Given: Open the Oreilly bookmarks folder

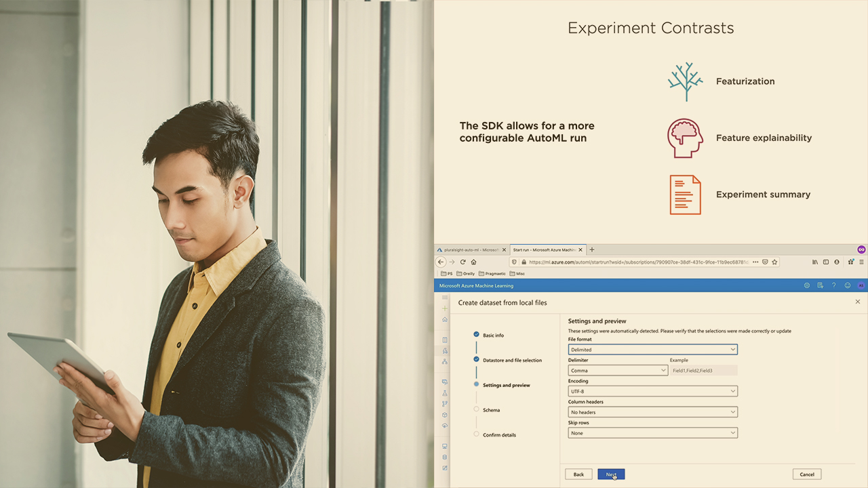Looking at the screenshot, I should [466, 274].
